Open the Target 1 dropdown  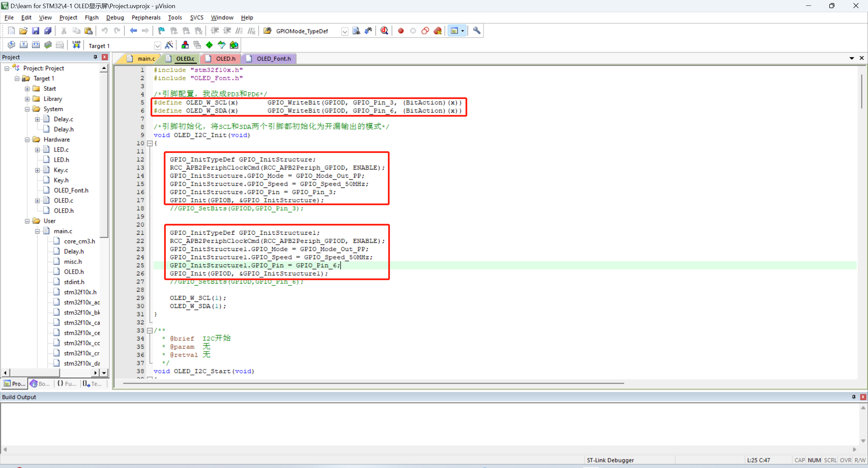(157, 45)
